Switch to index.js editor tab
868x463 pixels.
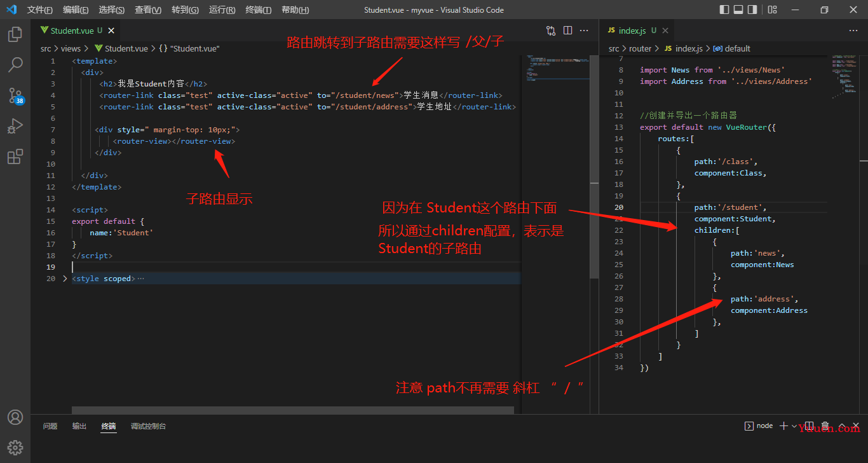coord(637,31)
